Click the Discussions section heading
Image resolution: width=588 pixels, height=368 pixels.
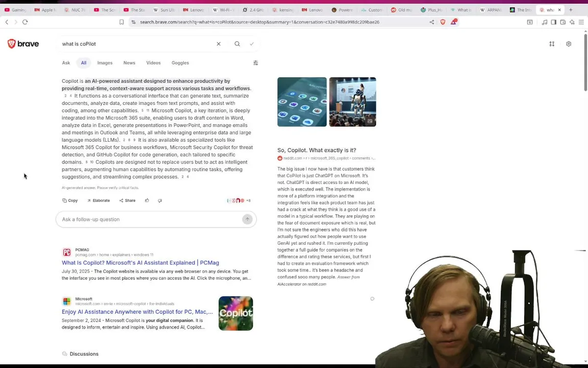point(84,354)
